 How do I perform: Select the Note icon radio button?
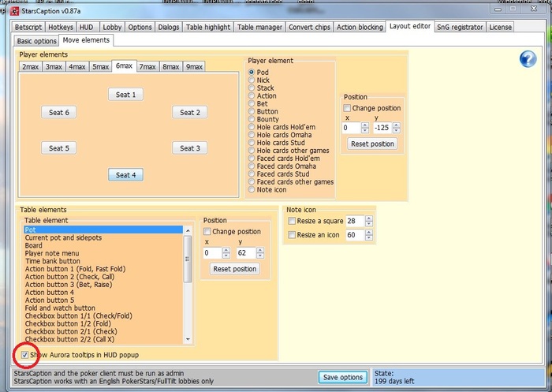point(252,190)
